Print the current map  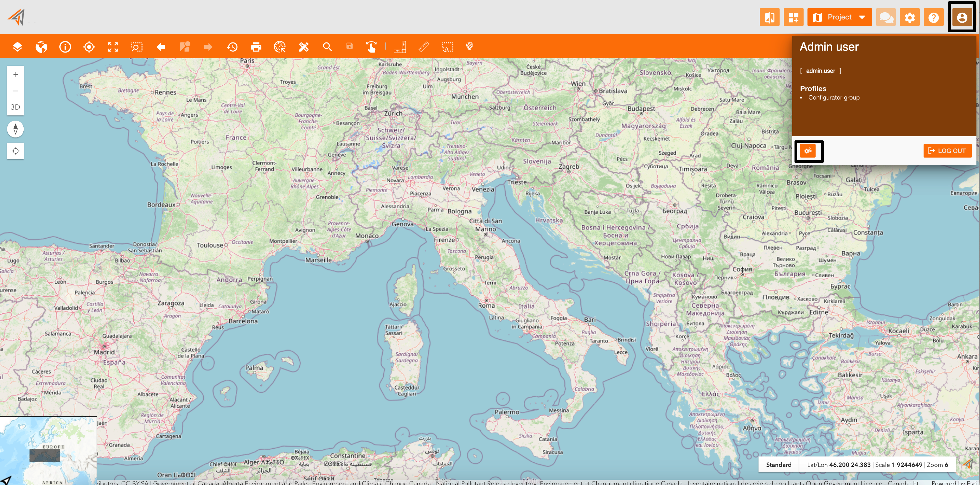pyautogui.click(x=256, y=47)
